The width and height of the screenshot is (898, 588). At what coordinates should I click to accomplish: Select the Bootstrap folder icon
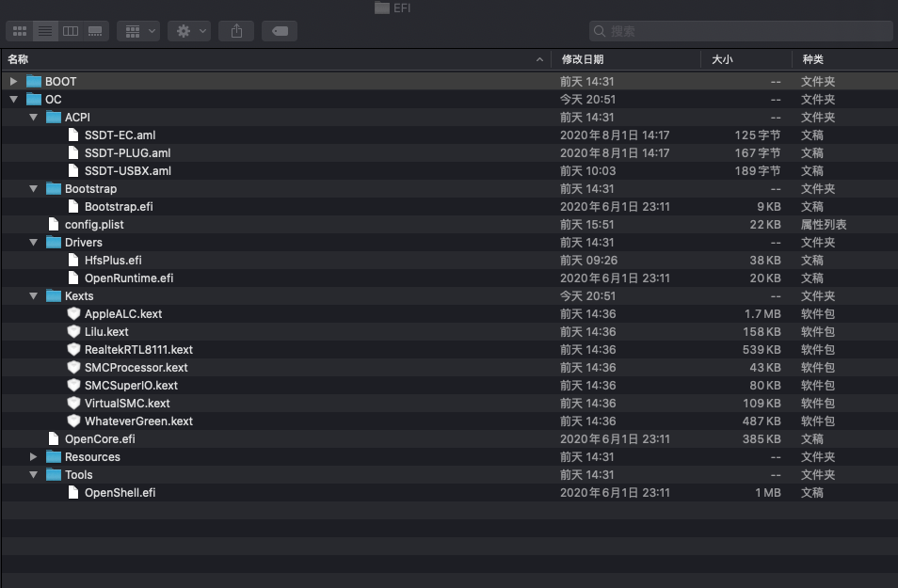[x=54, y=188]
